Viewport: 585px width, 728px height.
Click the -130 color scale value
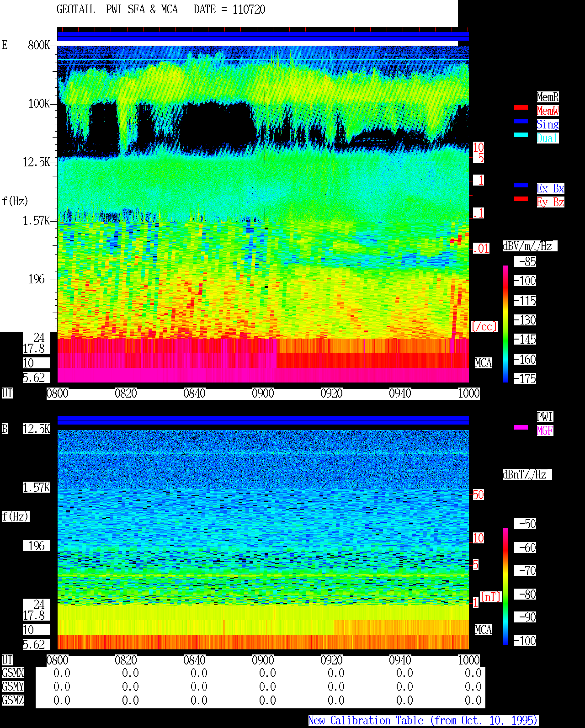(x=526, y=320)
